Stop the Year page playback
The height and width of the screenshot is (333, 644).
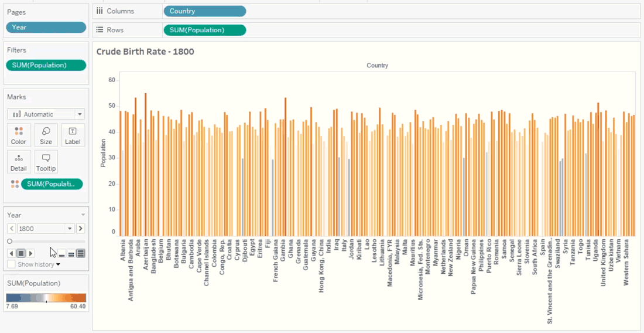point(20,253)
